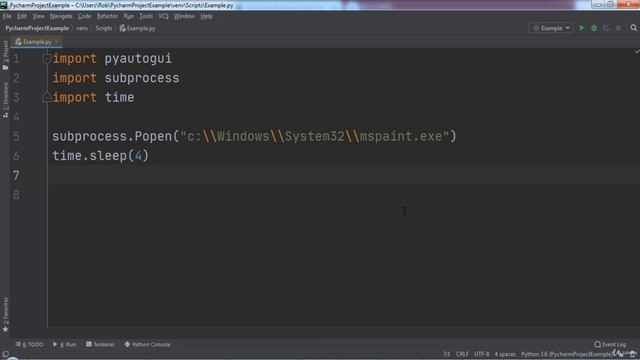Open the TODO tool window
Image resolution: width=640 pixels, height=360 pixels.
click(x=29, y=344)
